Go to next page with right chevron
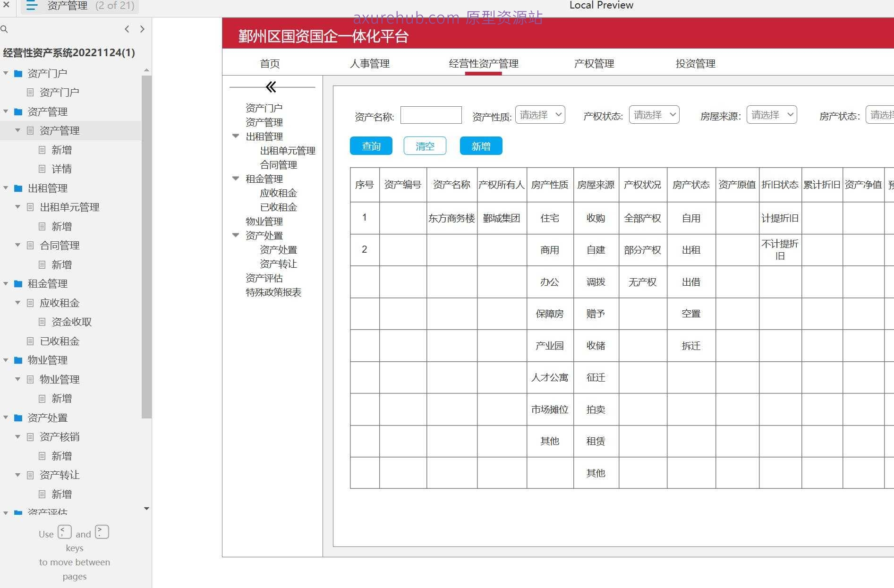The height and width of the screenshot is (588, 894). click(x=142, y=29)
